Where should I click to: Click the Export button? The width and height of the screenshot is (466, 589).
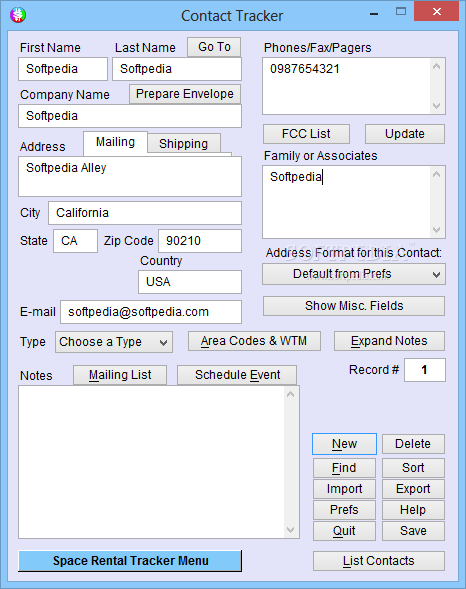pos(413,489)
